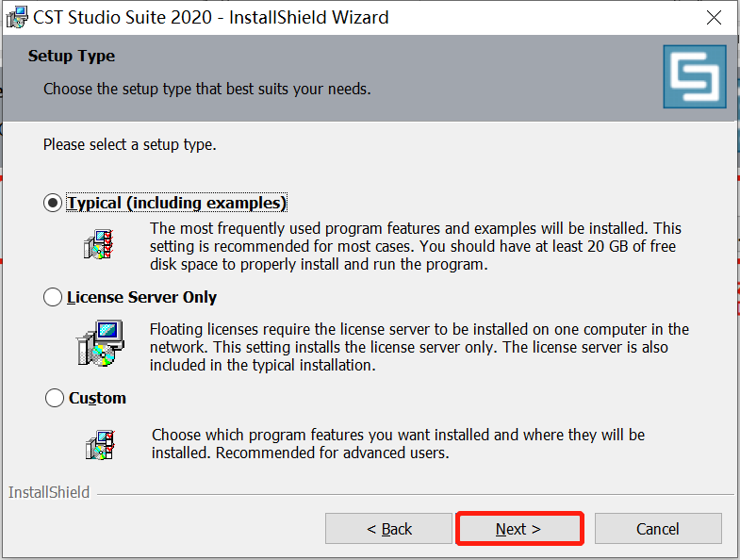Image resolution: width=740 pixels, height=560 pixels.
Task: Enable the Custom radio button circle
Action: point(55,399)
